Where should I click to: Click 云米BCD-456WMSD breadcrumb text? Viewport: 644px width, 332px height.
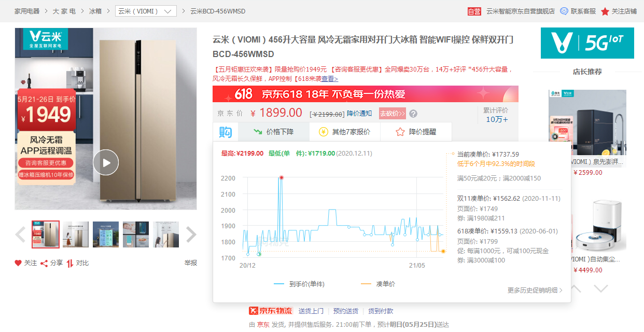218,11
